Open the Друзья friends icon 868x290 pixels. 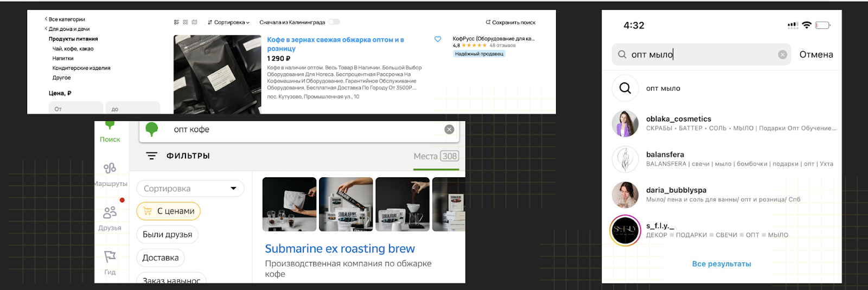(x=110, y=212)
